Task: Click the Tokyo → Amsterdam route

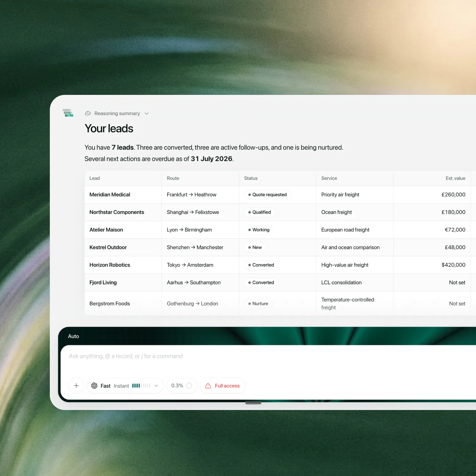Action: tap(190, 265)
